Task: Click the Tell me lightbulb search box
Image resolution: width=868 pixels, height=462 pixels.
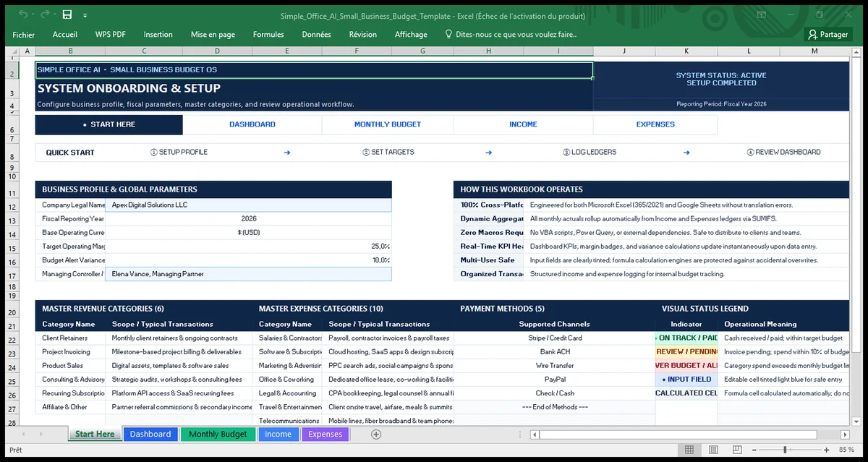Action: pyautogui.click(x=511, y=34)
